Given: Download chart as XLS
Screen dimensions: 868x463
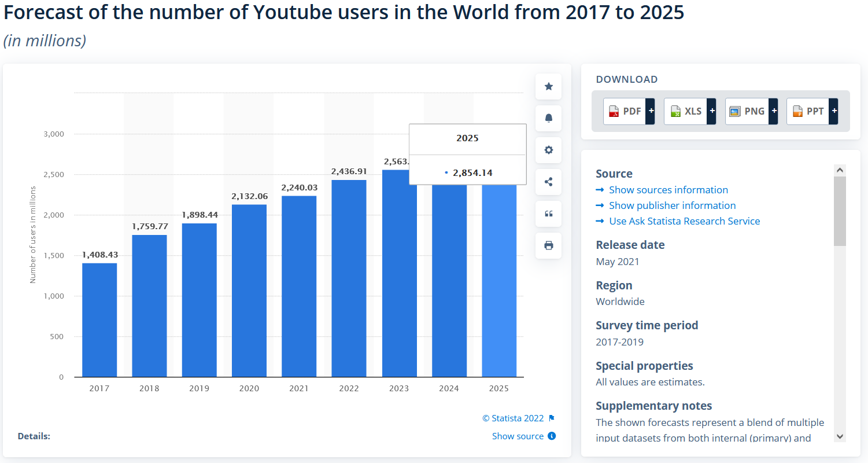Looking at the screenshot, I should [x=690, y=111].
